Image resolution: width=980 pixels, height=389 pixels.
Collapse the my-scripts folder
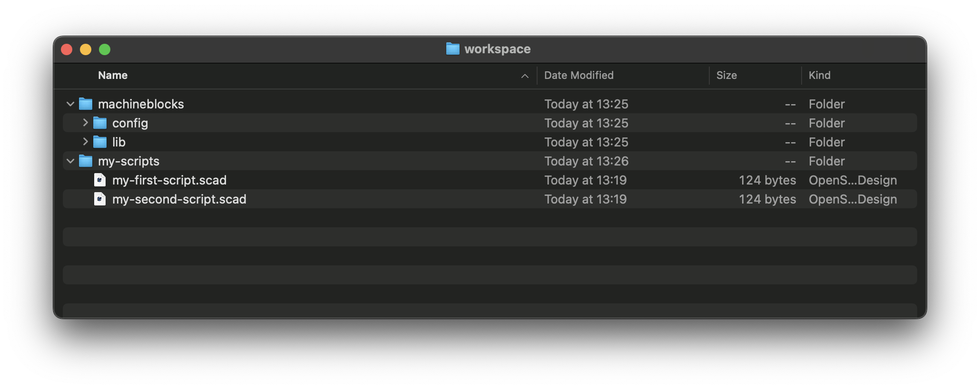pyautogui.click(x=70, y=161)
